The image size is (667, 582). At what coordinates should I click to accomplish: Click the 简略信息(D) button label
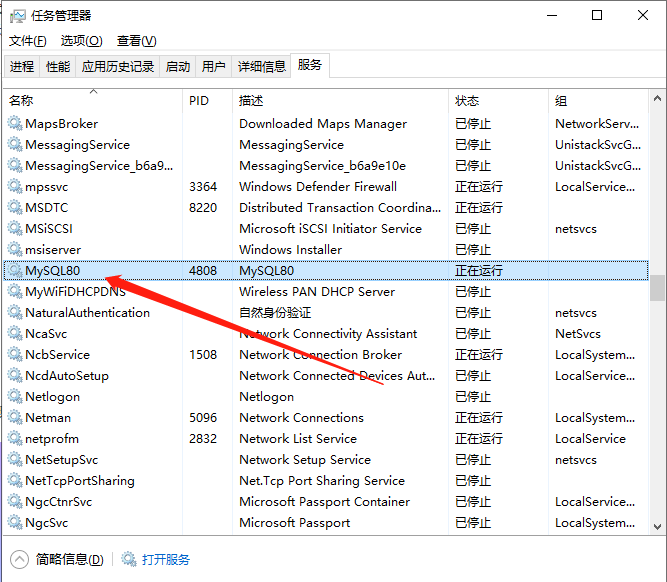70,559
